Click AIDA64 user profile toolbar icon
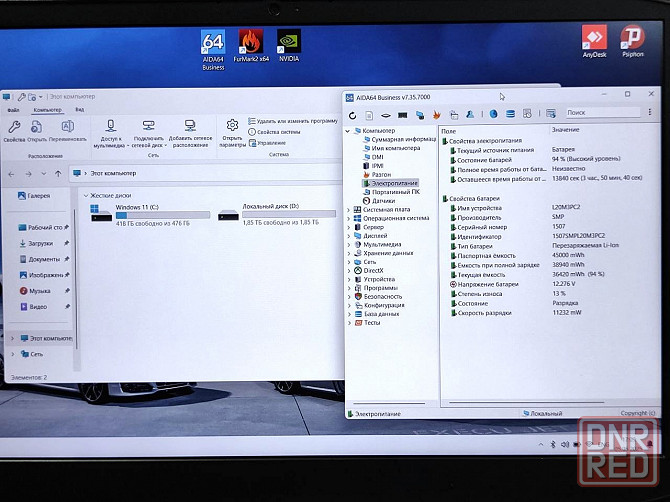 pos(470,114)
